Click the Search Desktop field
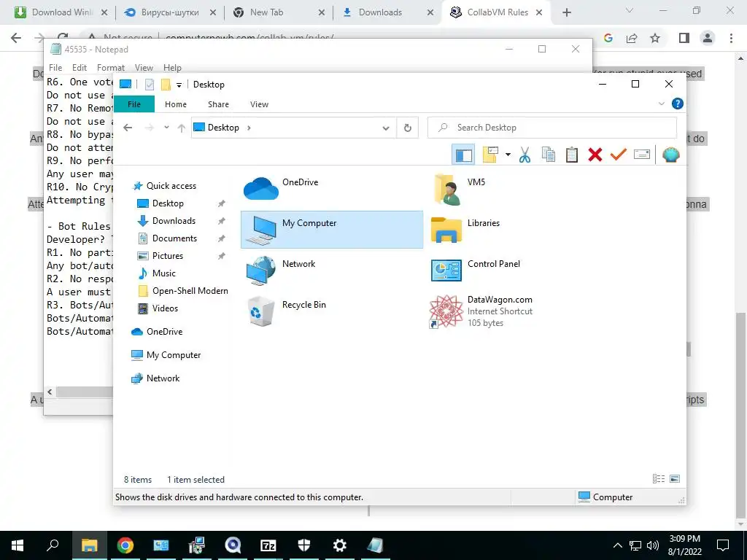This screenshot has height=560, width=747. 552,128
